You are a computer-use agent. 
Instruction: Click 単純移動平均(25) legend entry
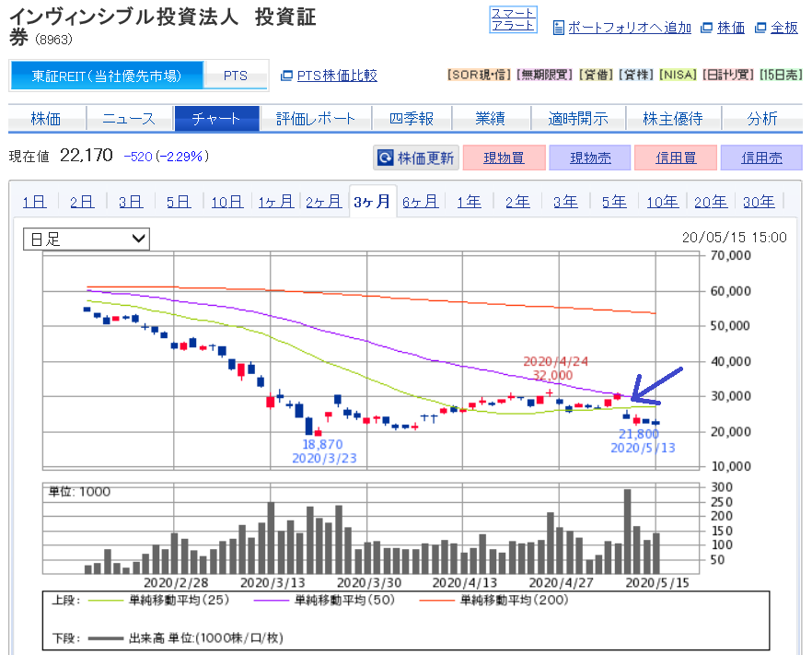coord(158,600)
